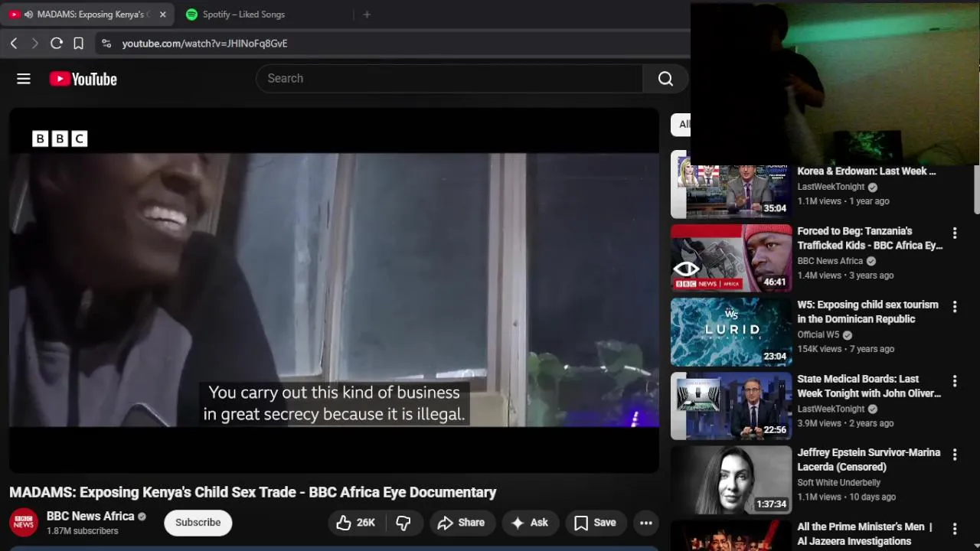Screen dimensions: 980x551
Task: Open Jeffrey Epstein Survivor video thumbnail
Action: click(731, 480)
